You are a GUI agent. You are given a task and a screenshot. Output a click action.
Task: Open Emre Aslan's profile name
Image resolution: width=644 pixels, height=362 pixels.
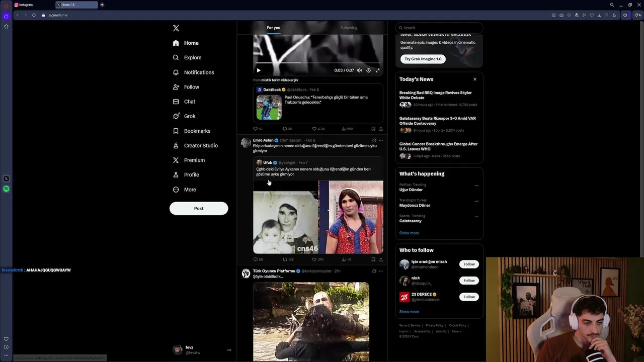(263, 140)
